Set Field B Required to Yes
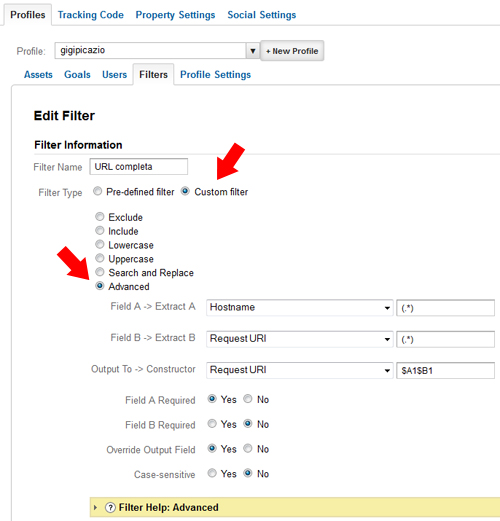The width and height of the screenshot is (500, 521). tap(212, 424)
